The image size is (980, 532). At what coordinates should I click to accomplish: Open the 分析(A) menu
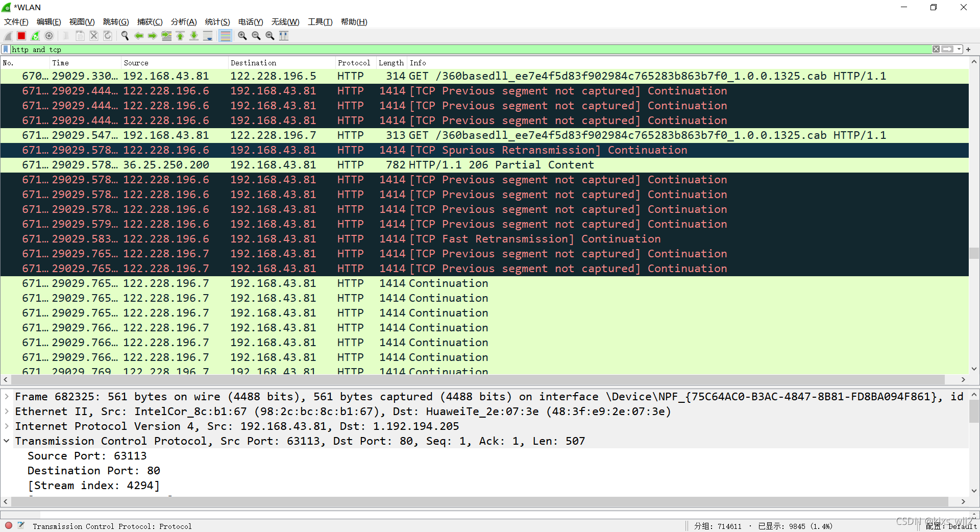[184, 22]
